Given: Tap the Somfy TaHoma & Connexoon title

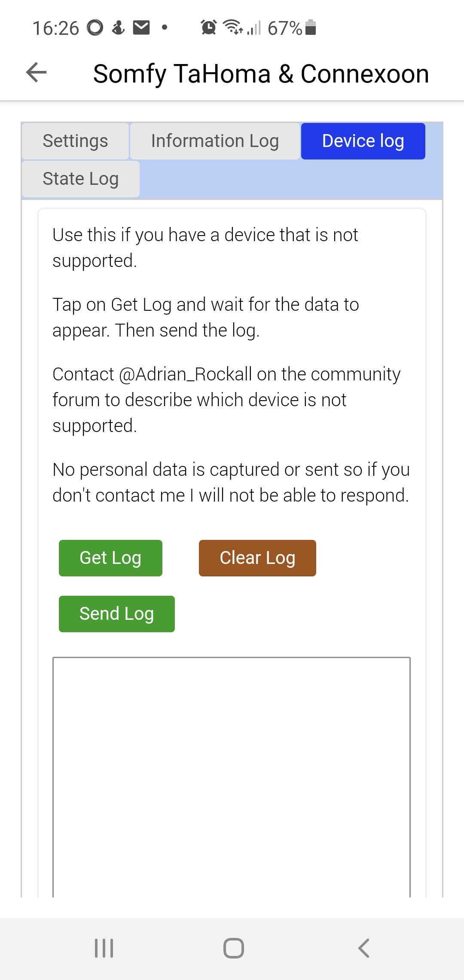Looking at the screenshot, I should pos(261,74).
